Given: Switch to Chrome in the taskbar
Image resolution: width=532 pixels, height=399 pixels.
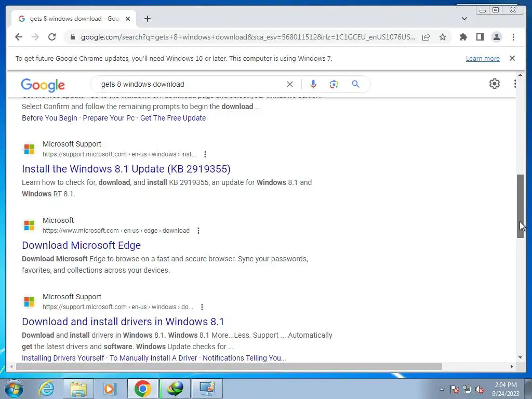Looking at the screenshot, I should [x=142, y=389].
